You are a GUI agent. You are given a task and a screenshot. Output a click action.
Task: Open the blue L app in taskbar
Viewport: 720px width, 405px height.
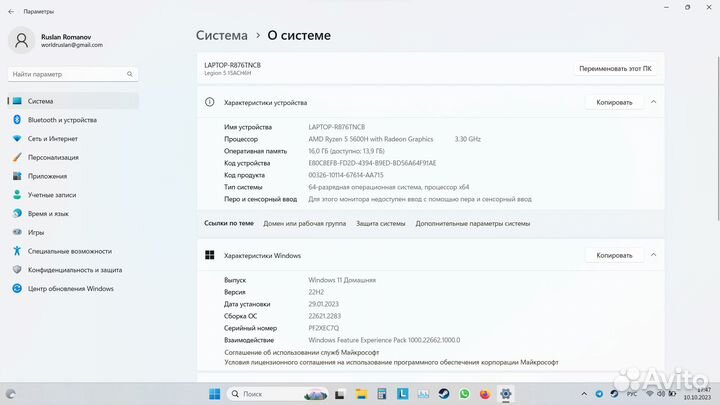point(403,394)
